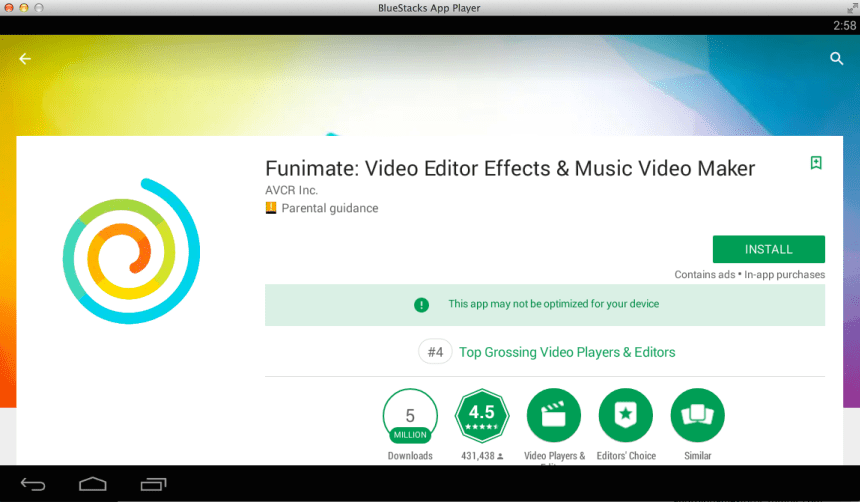The width and height of the screenshot is (860, 502).
Task: Show similar apps via the Similar icon
Action: coord(697,415)
